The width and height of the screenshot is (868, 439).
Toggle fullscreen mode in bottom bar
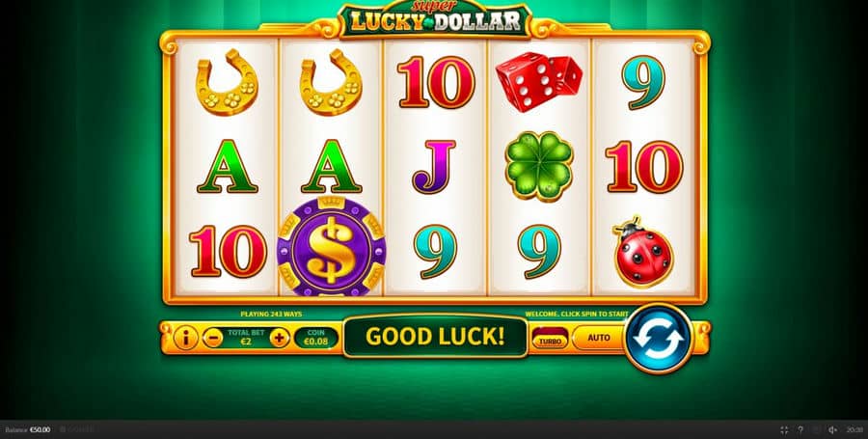784,429
